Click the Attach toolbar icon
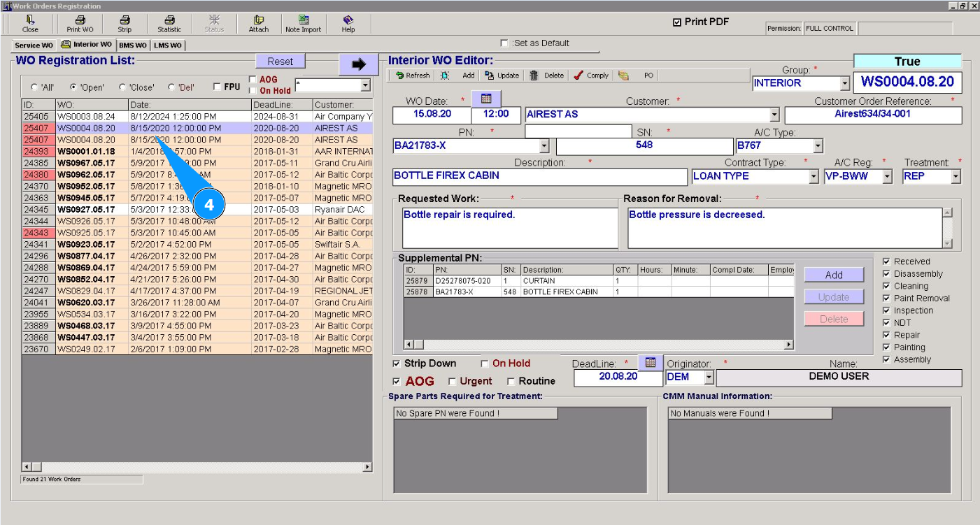Viewport: 980px width, 525px height. (259, 24)
